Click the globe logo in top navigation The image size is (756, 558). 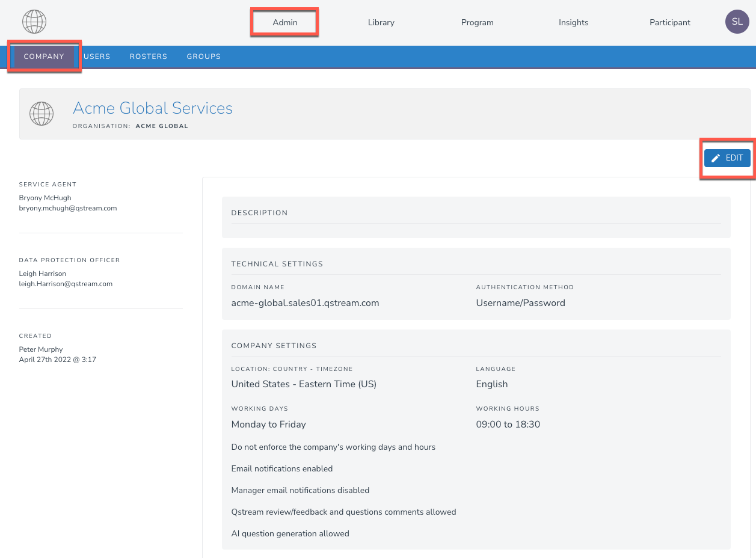(x=34, y=22)
